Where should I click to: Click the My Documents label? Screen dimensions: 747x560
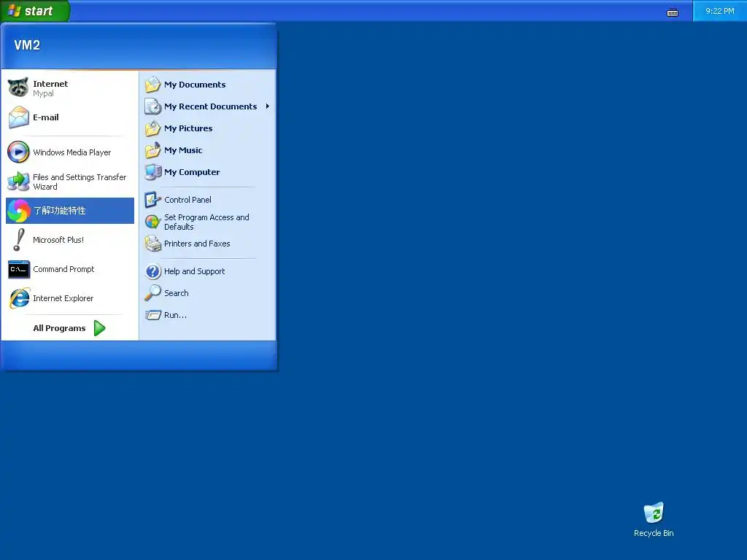pos(195,85)
